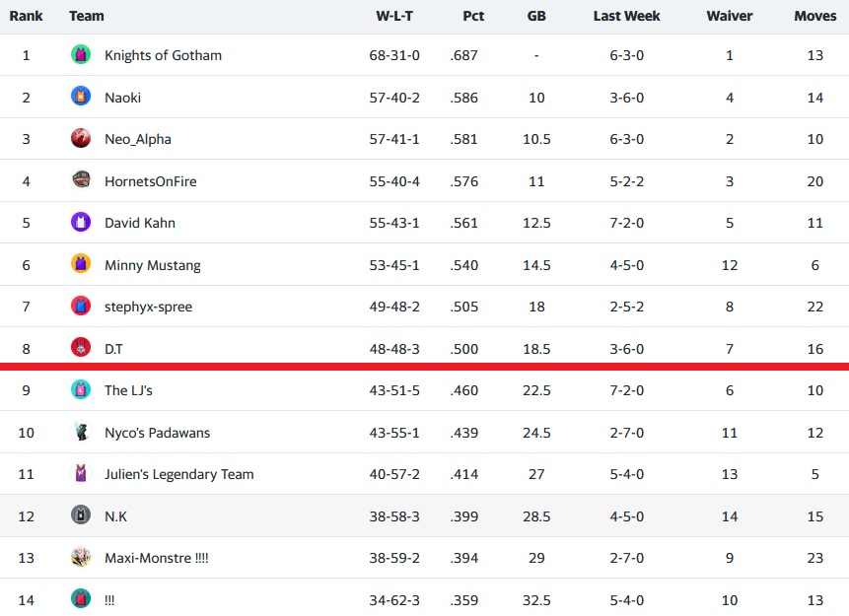Click the D.T team logo icon
849x616 pixels.
(x=81, y=348)
